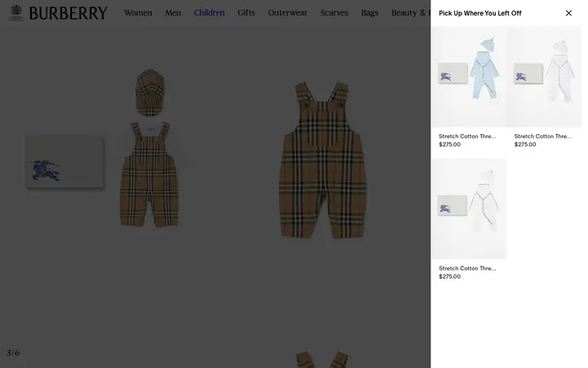
Task: Open the Men menu
Action: [x=173, y=13]
